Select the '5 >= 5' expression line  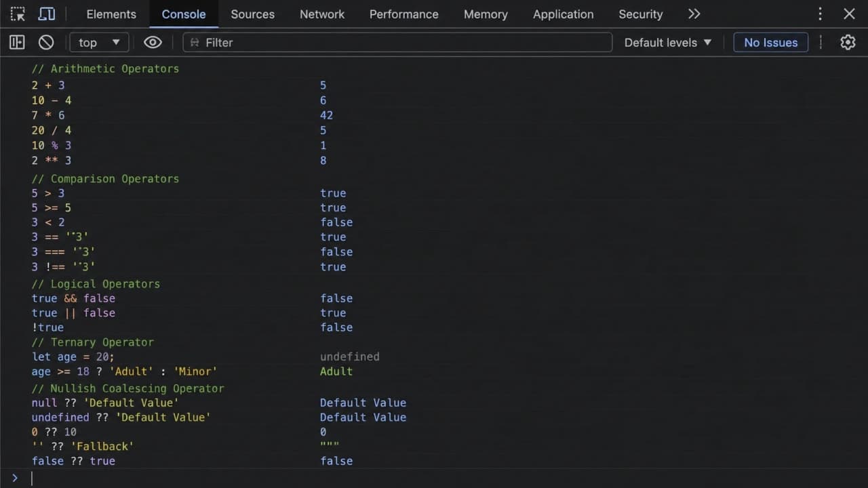click(52, 207)
